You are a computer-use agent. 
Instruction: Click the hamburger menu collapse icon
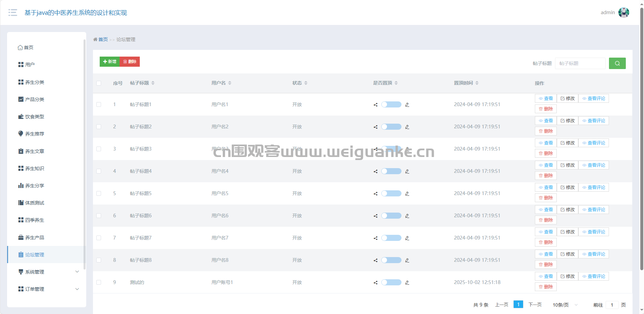[x=13, y=13]
